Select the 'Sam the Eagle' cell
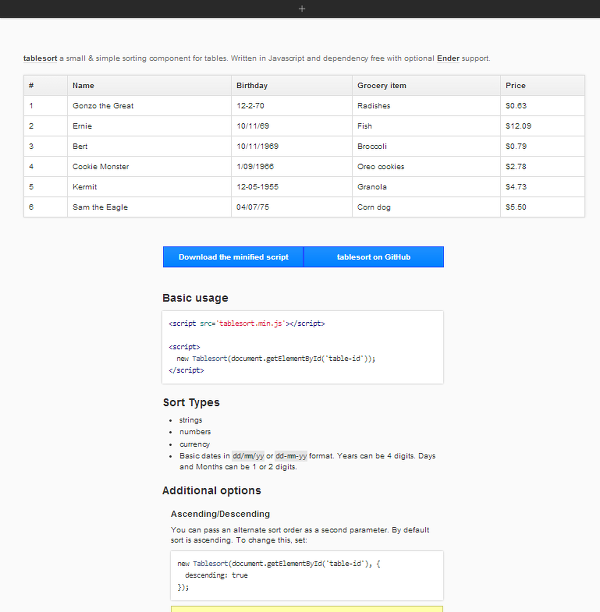 pos(150,207)
